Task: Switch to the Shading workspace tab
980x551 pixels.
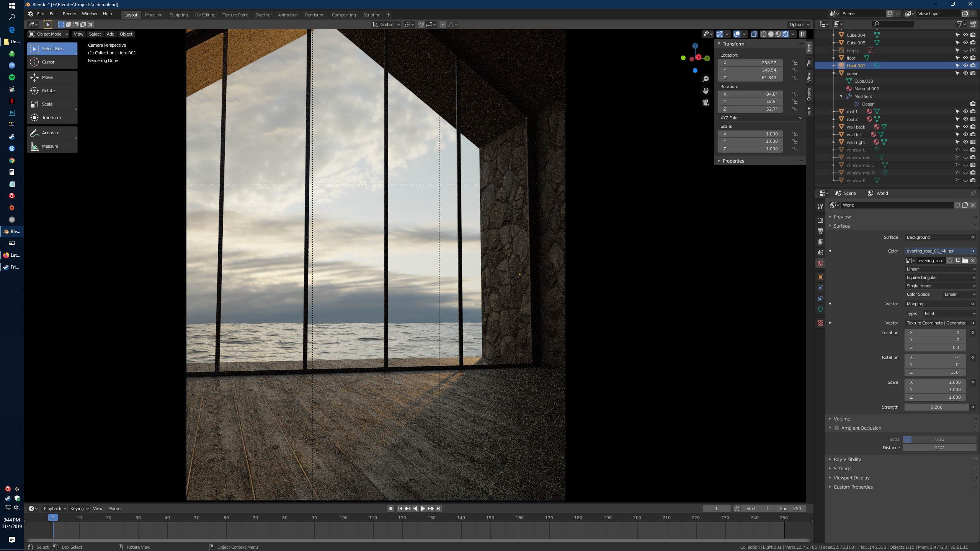Action: tap(263, 15)
